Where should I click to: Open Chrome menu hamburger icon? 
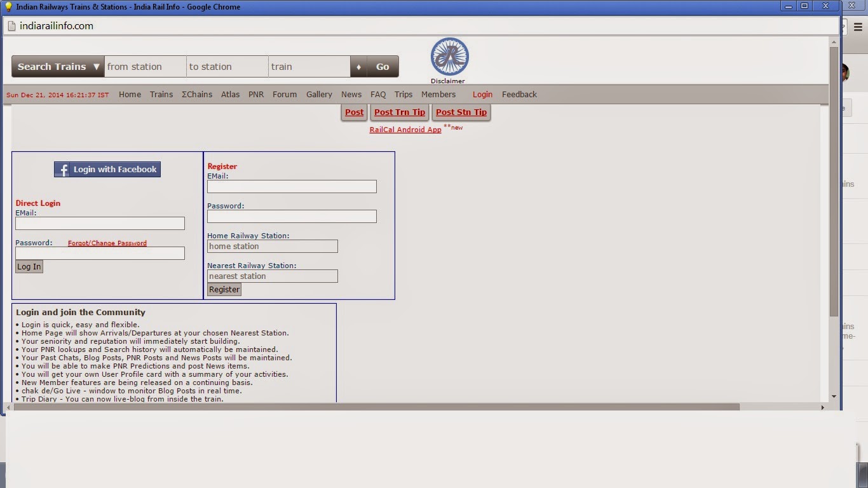(858, 27)
